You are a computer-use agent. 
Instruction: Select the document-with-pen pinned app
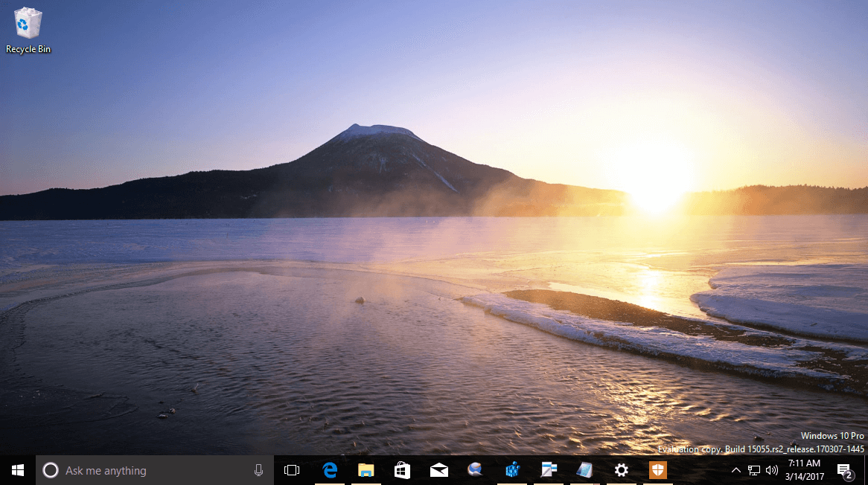click(x=549, y=469)
